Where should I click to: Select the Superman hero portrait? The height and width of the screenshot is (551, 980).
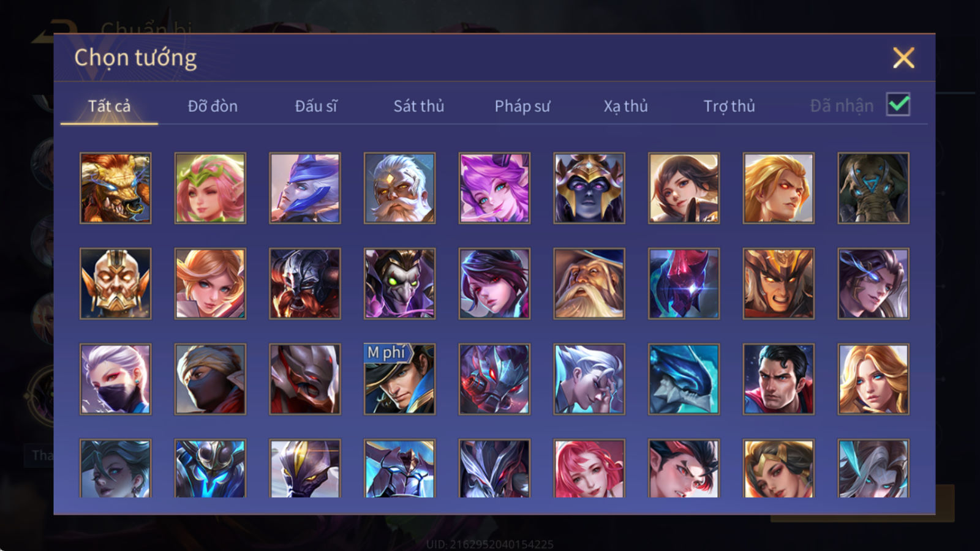coord(778,379)
